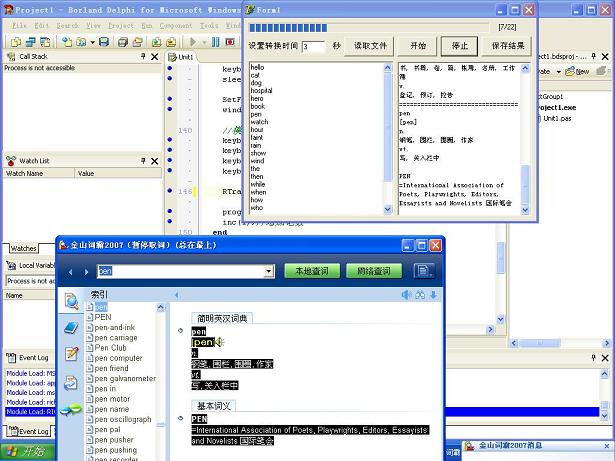Open the dictionary search box dropdown arrow
615x461 pixels.
tap(269, 271)
